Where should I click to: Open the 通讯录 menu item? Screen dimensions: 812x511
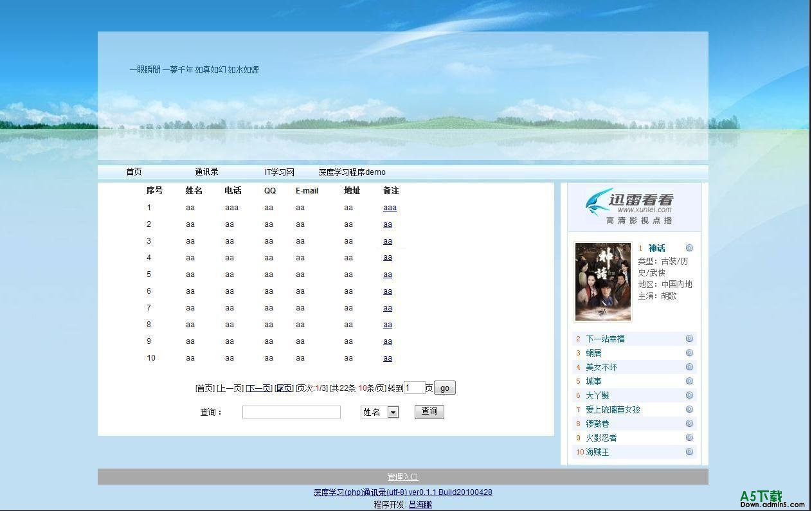tap(206, 172)
